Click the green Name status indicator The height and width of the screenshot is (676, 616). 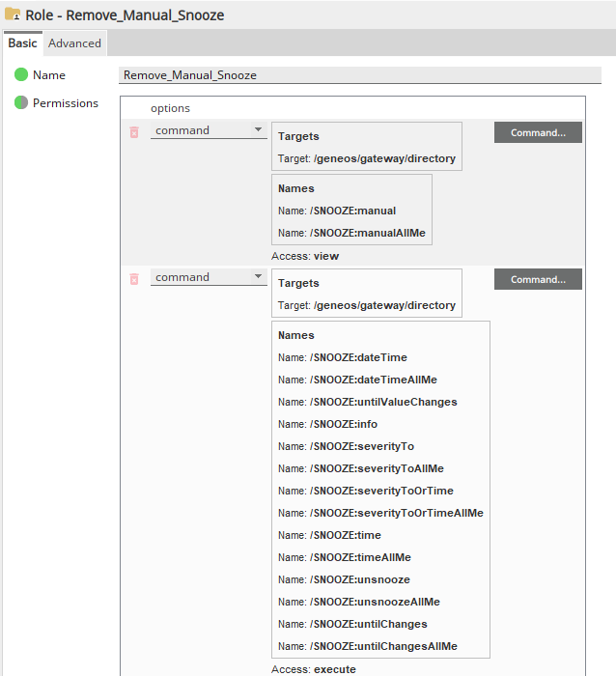point(21,74)
